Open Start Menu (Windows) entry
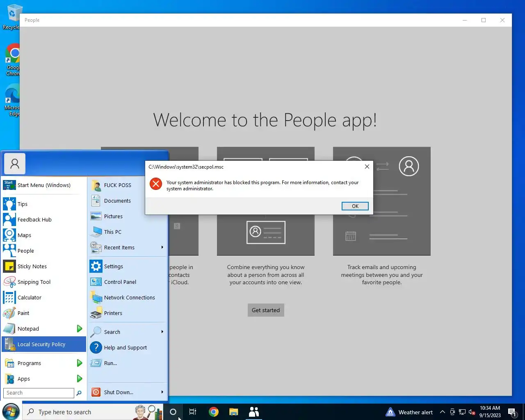The image size is (525, 420). [x=44, y=185]
